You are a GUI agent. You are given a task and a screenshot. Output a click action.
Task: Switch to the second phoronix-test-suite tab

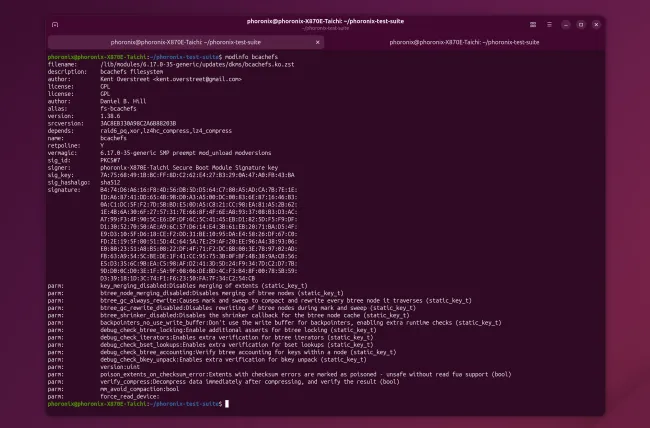(464, 42)
